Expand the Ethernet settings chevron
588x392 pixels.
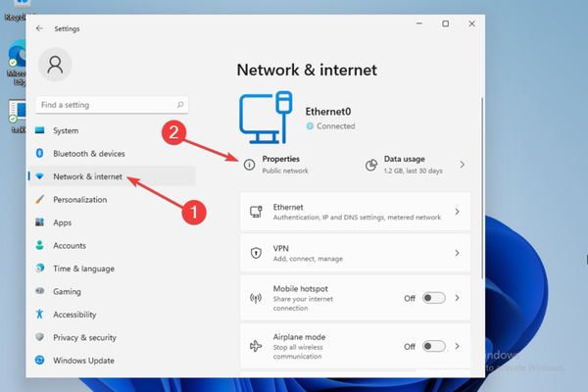coord(457,212)
